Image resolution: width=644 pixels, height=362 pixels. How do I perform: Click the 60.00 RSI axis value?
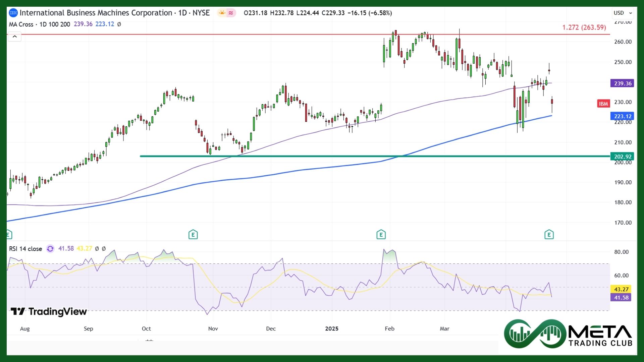pos(621,276)
